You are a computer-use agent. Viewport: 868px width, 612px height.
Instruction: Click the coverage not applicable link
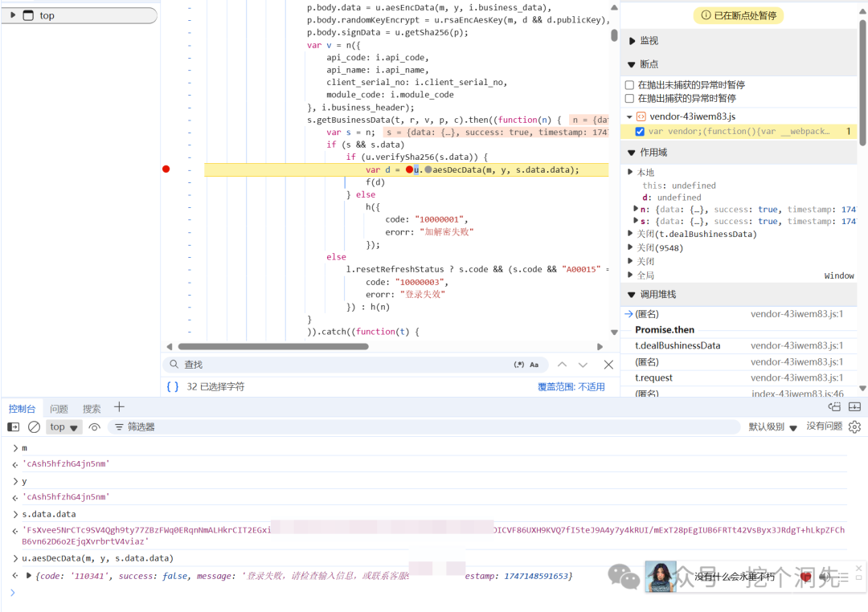coord(571,387)
